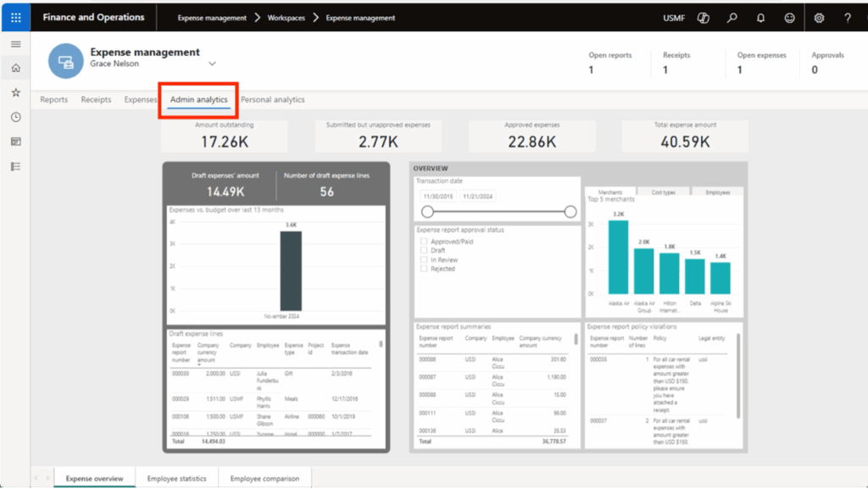868x489 pixels.
Task: Tick the In Review status checkbox
Action: [424, 259]
